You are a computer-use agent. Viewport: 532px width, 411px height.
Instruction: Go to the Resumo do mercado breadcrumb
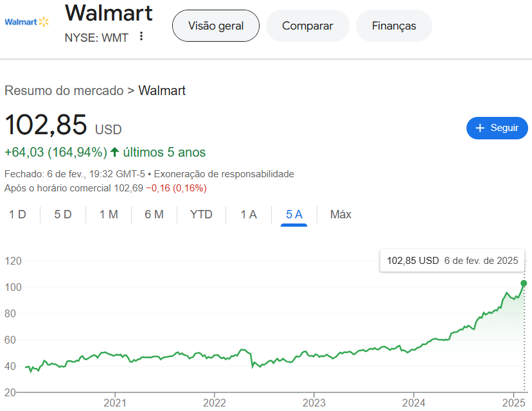tap(64, 91)
